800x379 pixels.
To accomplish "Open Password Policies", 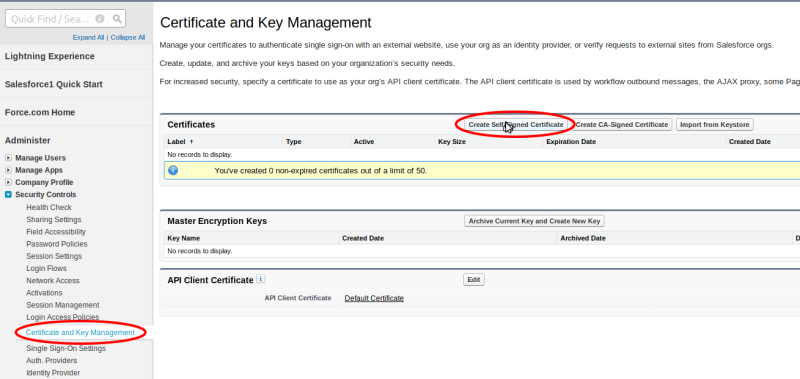I will (x=57, y=244).
